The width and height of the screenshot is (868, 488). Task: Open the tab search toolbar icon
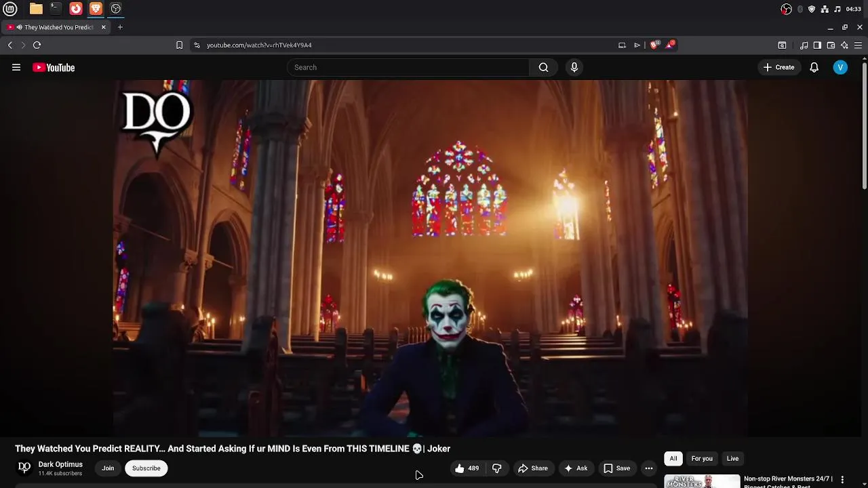pyautogui.click(x=782, y=45)
